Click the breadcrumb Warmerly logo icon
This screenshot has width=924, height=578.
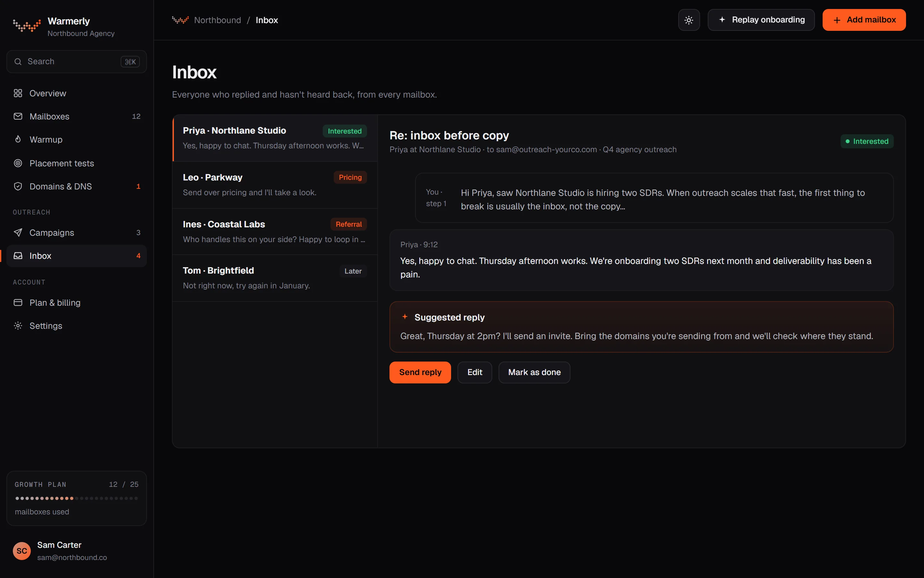tap(180, 20)
